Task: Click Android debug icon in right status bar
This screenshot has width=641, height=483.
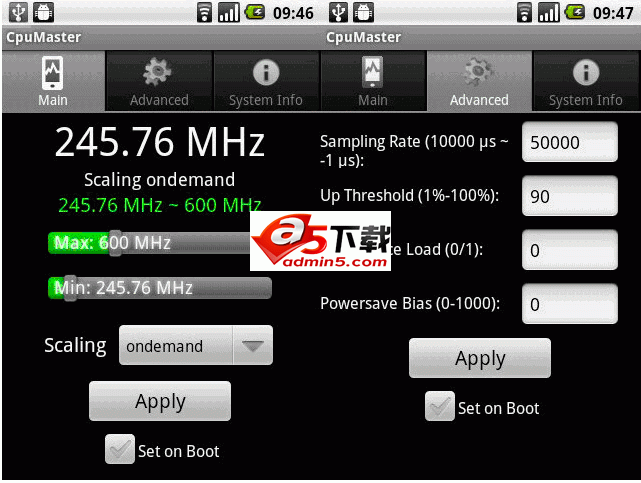Action: coord(363,12)
